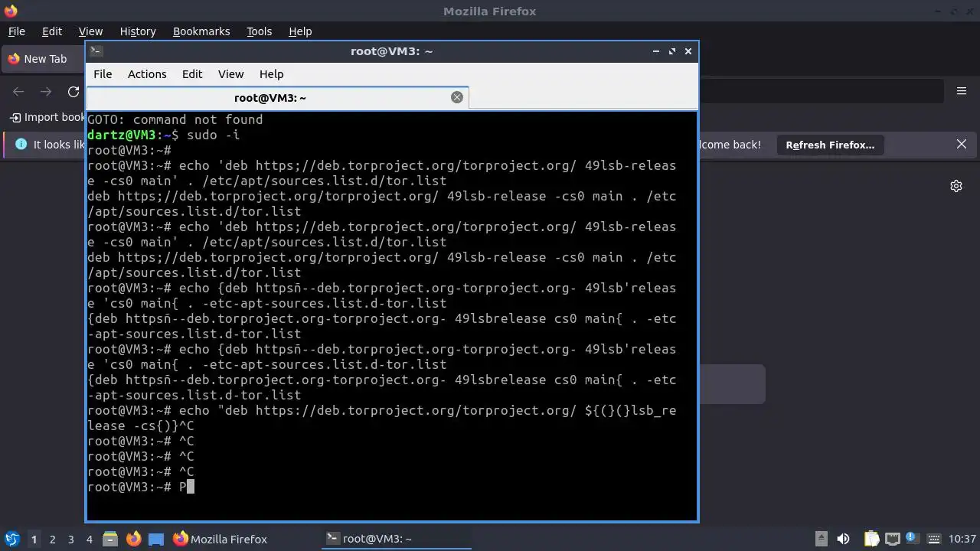Minimize the terminal window
980x551 pixels.
click(x=656, y=51)
